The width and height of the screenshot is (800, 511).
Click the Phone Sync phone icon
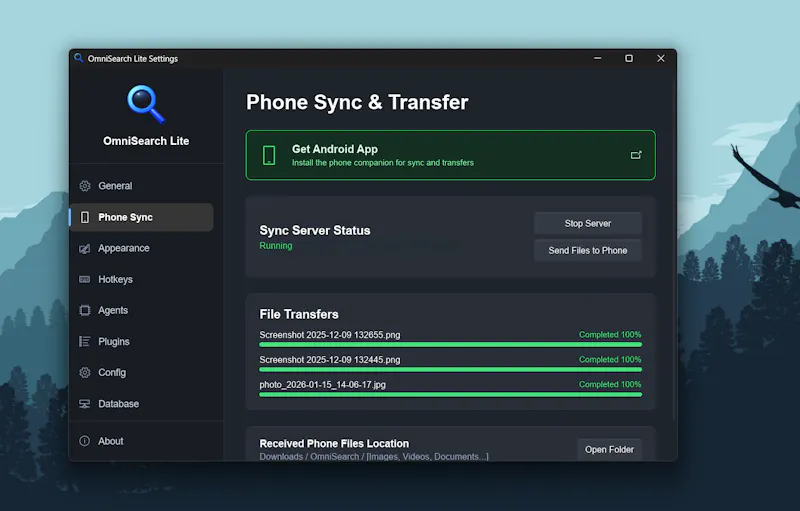point(85,217)
